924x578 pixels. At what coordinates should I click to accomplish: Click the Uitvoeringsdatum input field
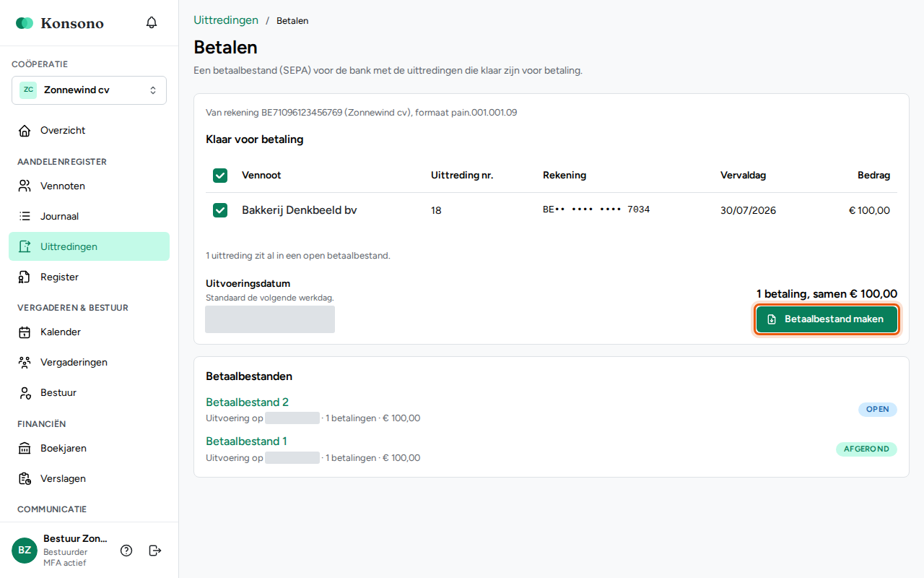pyautogui.click(x=270, y=319)
